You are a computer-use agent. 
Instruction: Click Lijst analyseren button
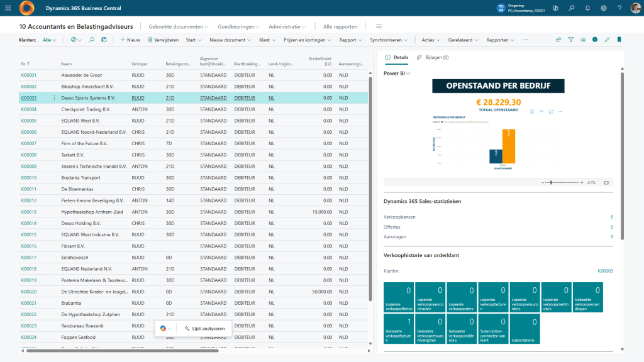[x=204, y=328]
